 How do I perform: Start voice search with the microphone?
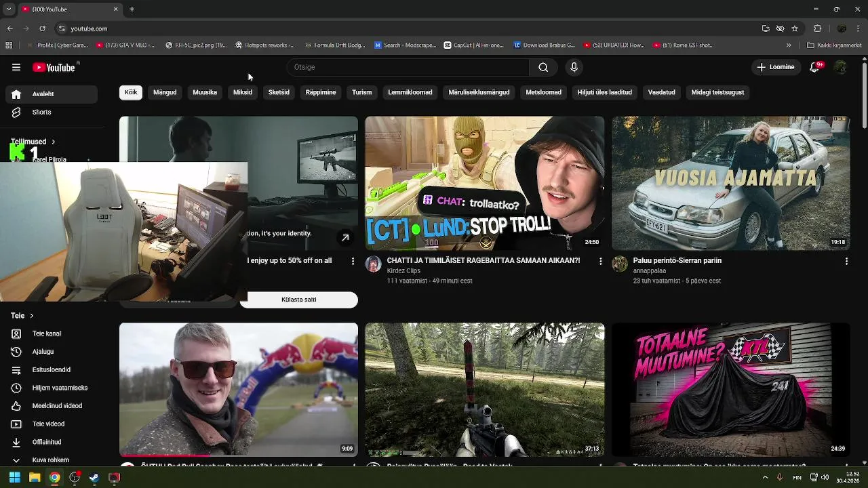(574, 67)
